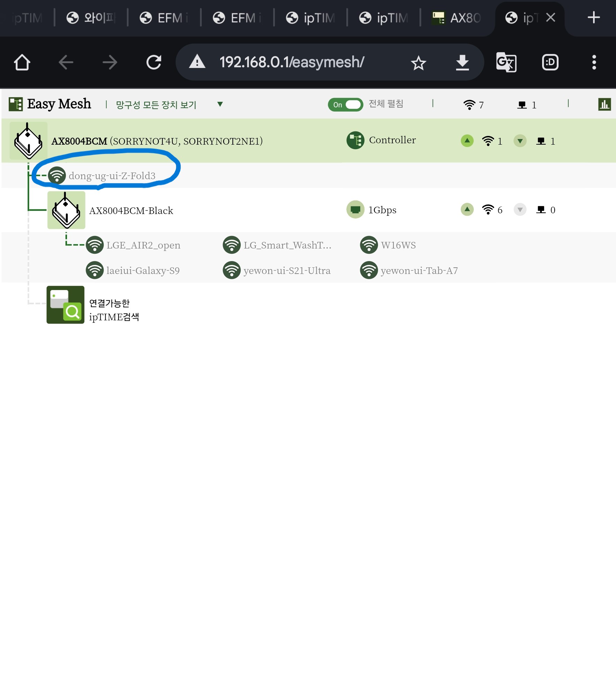
Task: Select the AX8004BCM-Black agent router icon
Action: coord(66,210)
